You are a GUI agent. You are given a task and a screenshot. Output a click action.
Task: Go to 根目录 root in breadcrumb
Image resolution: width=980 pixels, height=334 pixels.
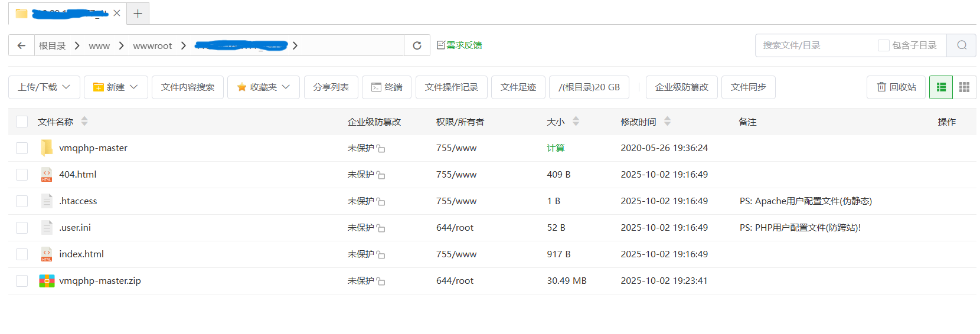[x=52, y=45]
